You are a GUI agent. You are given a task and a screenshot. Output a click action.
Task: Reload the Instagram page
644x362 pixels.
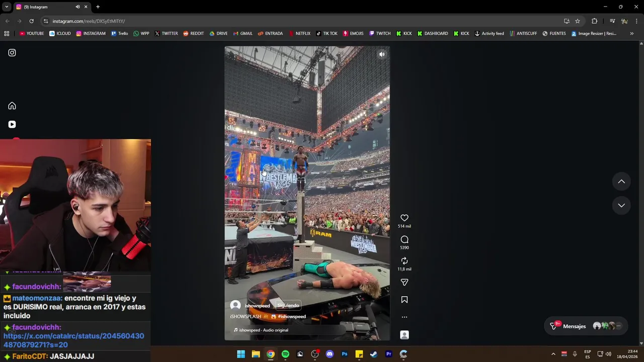coord(31,21)
